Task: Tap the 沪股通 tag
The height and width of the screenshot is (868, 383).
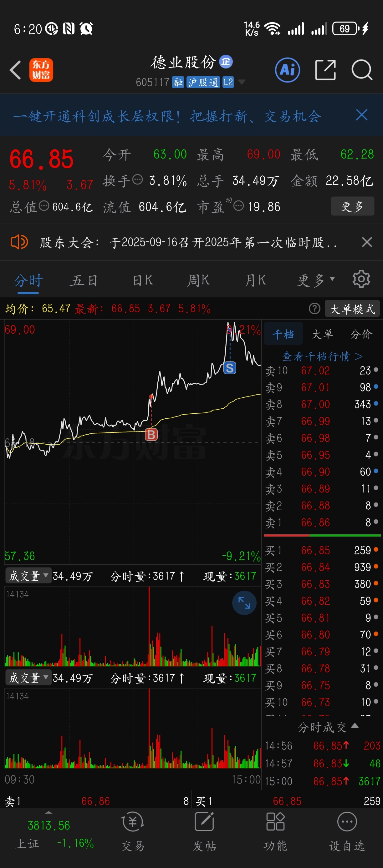Action: [203, 82]
